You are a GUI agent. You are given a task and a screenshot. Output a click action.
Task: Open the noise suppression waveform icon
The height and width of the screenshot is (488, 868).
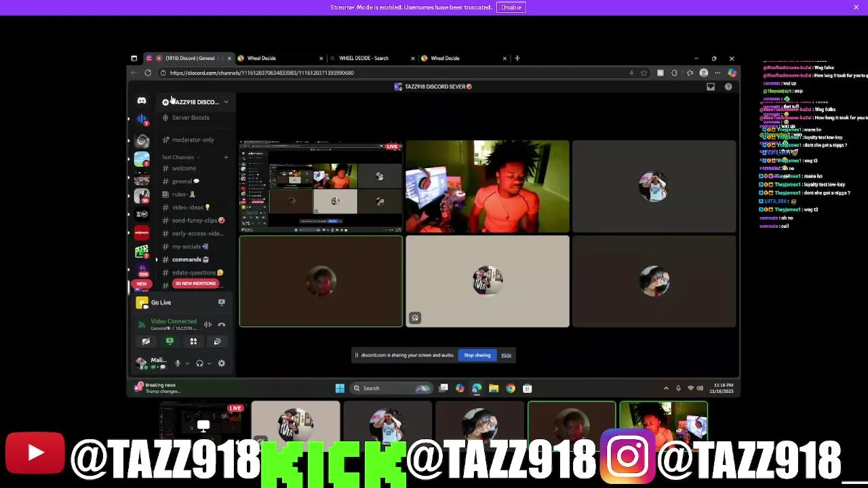pos(208,325)
